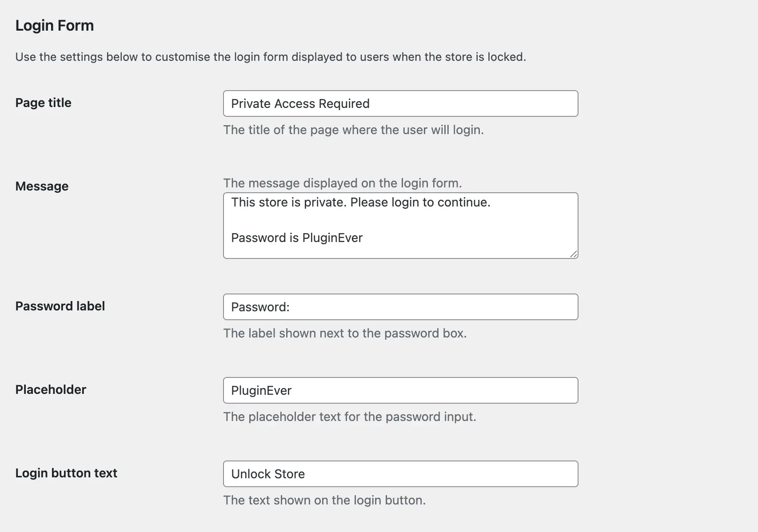
Task: Click the hint below the Page title field
Action: click(x=353, y=130)
